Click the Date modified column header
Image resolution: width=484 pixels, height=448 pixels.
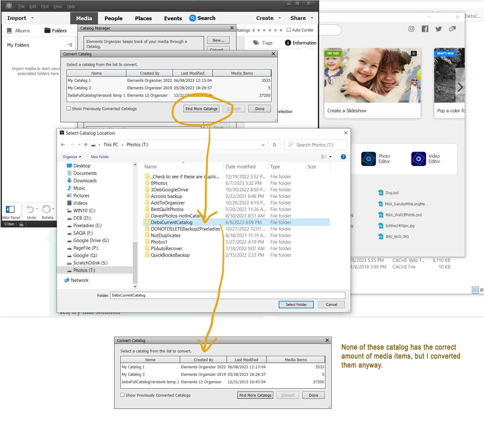coord(240,167)
